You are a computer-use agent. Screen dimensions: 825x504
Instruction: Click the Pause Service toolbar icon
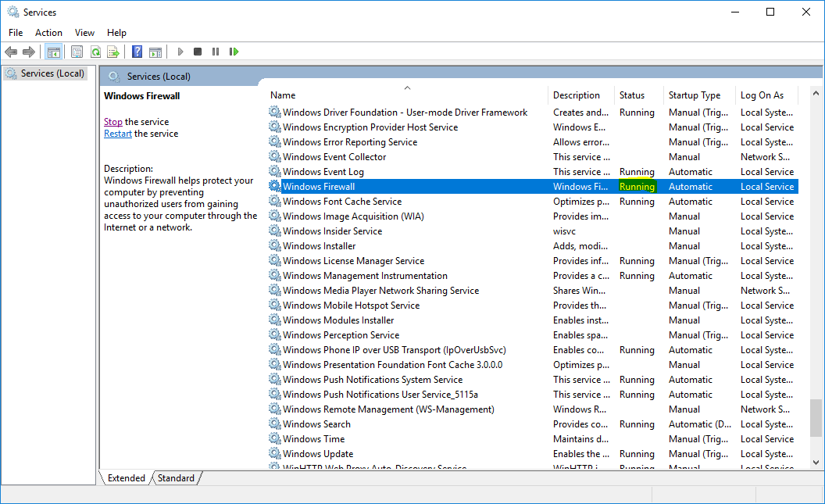(x=215, y=52)
